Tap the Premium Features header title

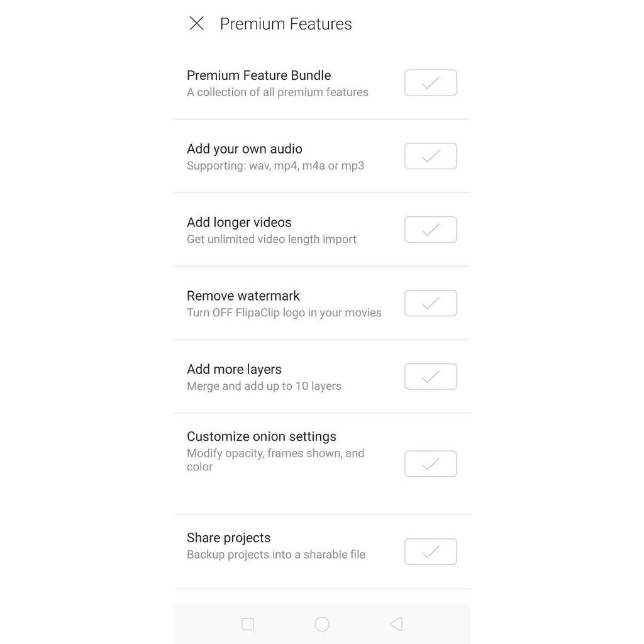click(x=286, y=24)
